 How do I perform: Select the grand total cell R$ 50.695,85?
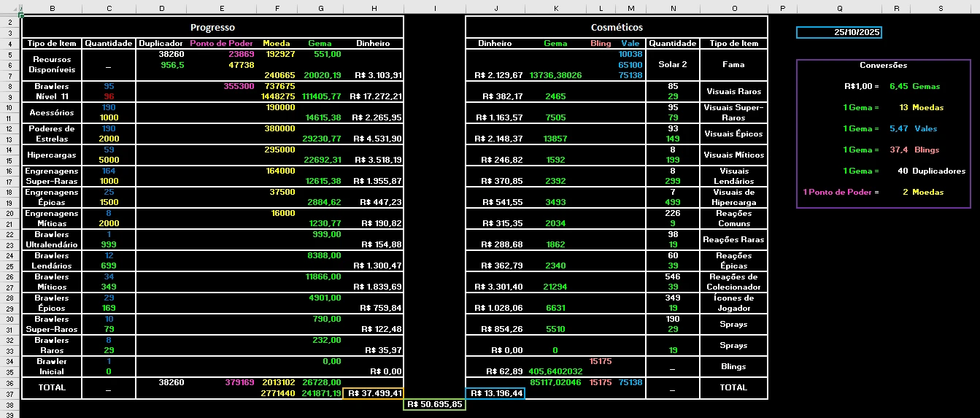click(435, 404)
